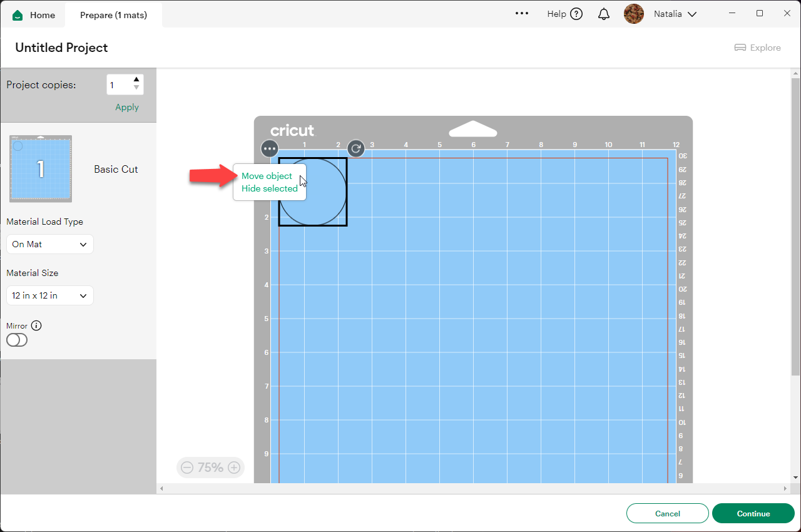This screenshot has width=801, height=532.
Task: Open notifications bell icon
Action: click(x=603, y=14)
